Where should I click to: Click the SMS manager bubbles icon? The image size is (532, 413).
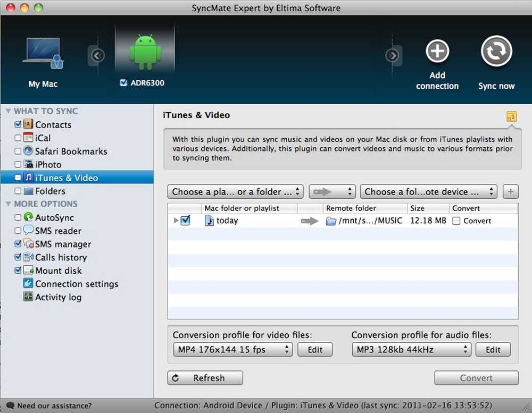(x=29, y=243)
